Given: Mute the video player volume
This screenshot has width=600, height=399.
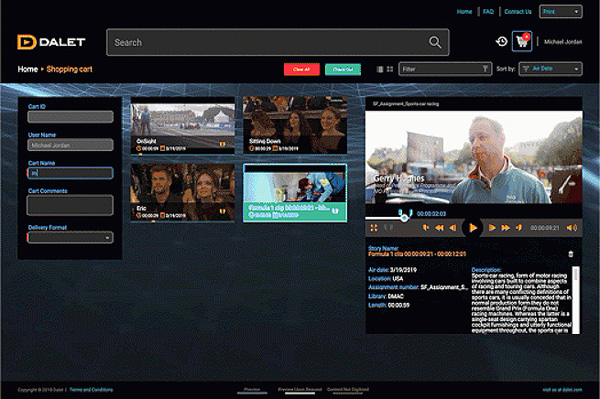Looking at the screenshot, I should coord(572,228).
